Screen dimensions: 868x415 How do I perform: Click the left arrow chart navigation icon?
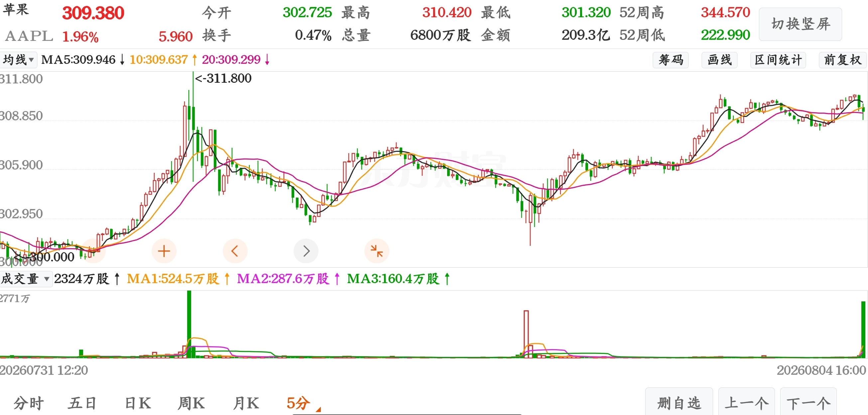click(x=235, y=251)
